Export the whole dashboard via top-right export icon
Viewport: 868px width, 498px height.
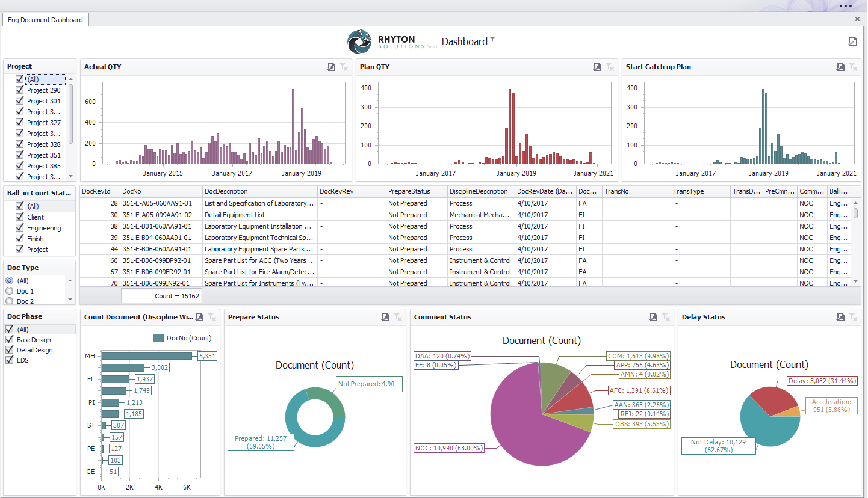pyautogui.click(x=853, y=41)
